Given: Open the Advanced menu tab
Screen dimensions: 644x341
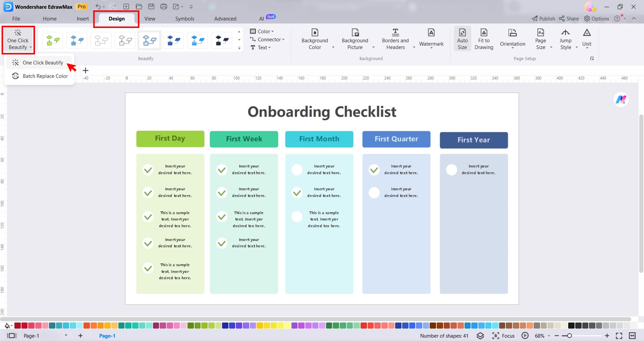Looking at the screenshot, I should click(225, 18).
